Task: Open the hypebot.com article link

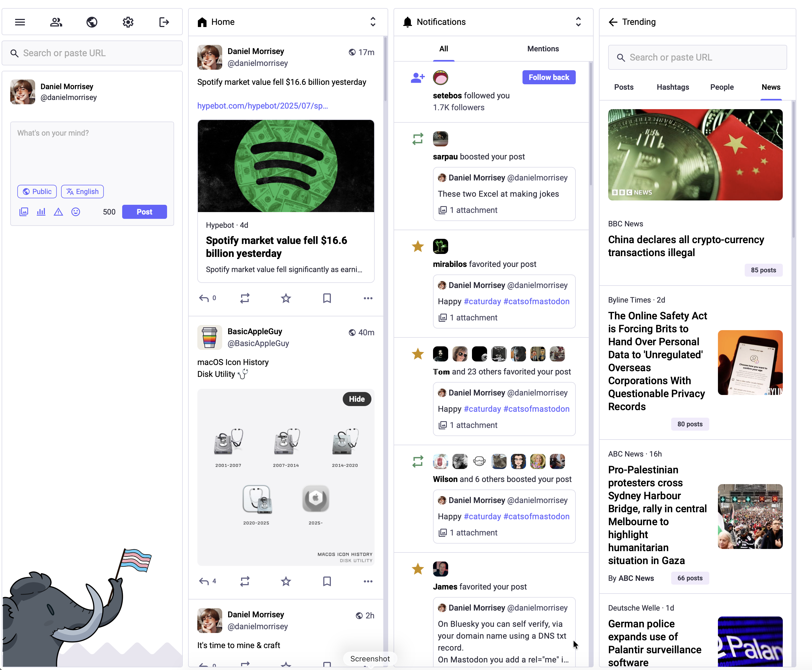Action: click(262, 106)
